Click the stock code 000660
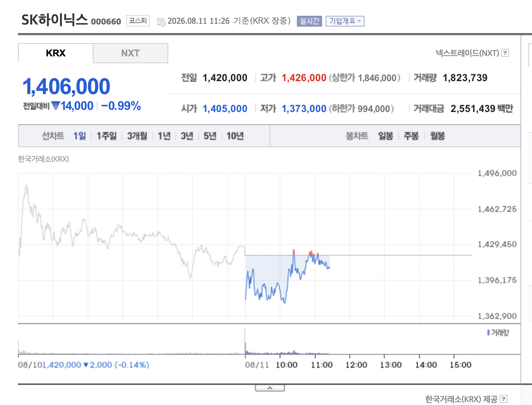This screenshot has height=405, width=532. [x=106, y=22]
